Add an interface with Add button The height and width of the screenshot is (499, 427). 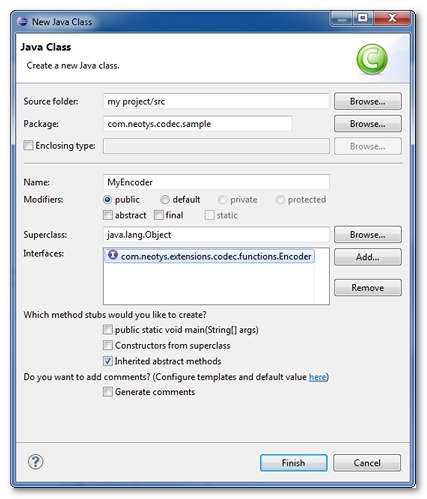pos(368,257)
